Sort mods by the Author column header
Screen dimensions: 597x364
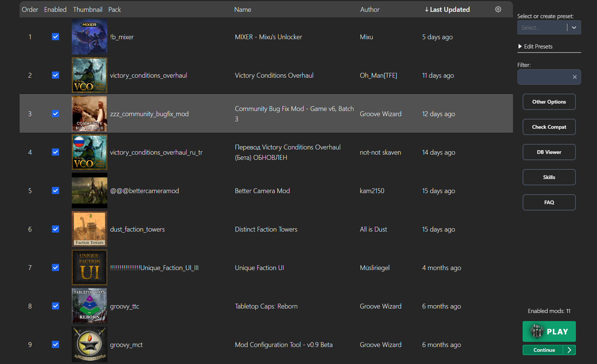point(370,10)
